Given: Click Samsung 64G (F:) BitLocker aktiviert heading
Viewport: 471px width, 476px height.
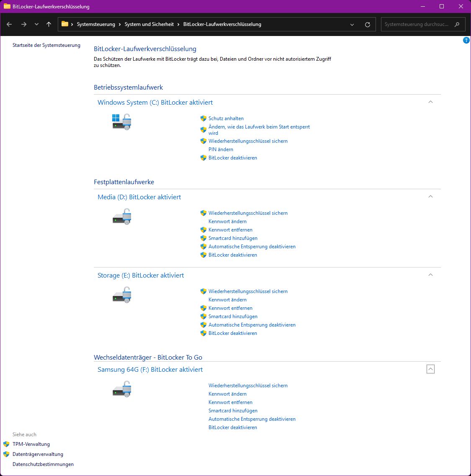Looking at the screenshot, I should [x=150, y=369].
